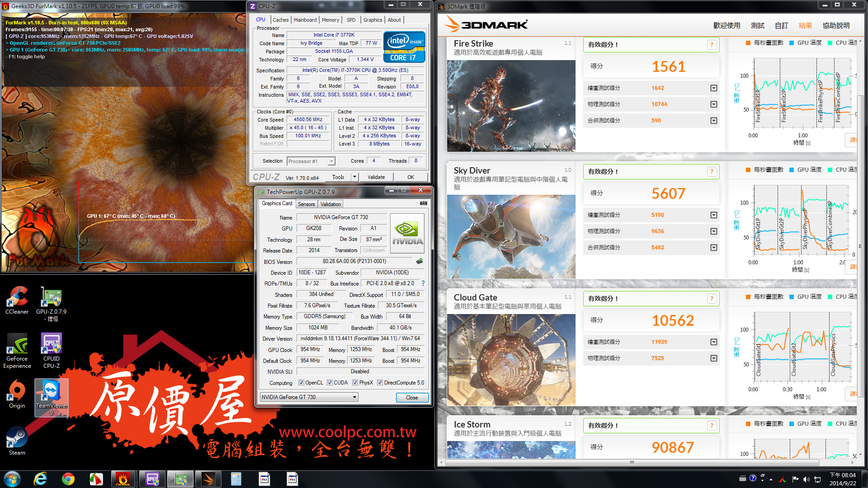The height and width of the screenshot is (488, 868).
Task: Switch to 3DMark via its taskbar button
Action: pos(208,479)
